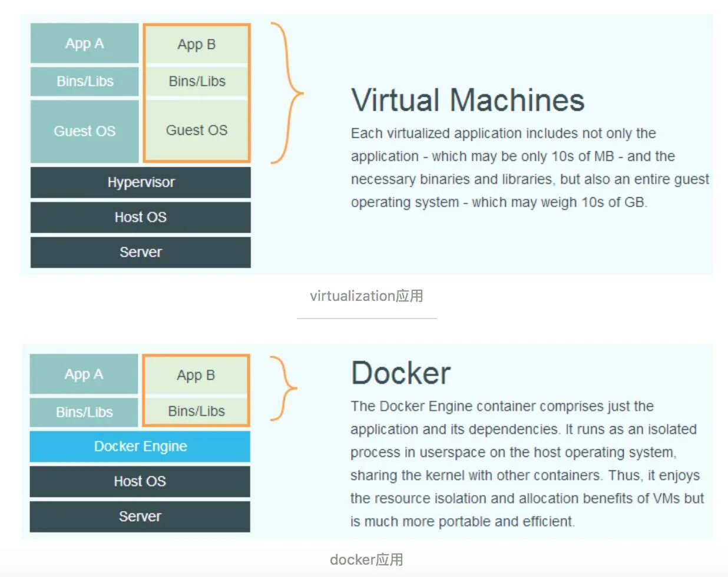Click the blue Docker Engine layer
The width and height of the screenshot is (728, 577).
(140, 446)
